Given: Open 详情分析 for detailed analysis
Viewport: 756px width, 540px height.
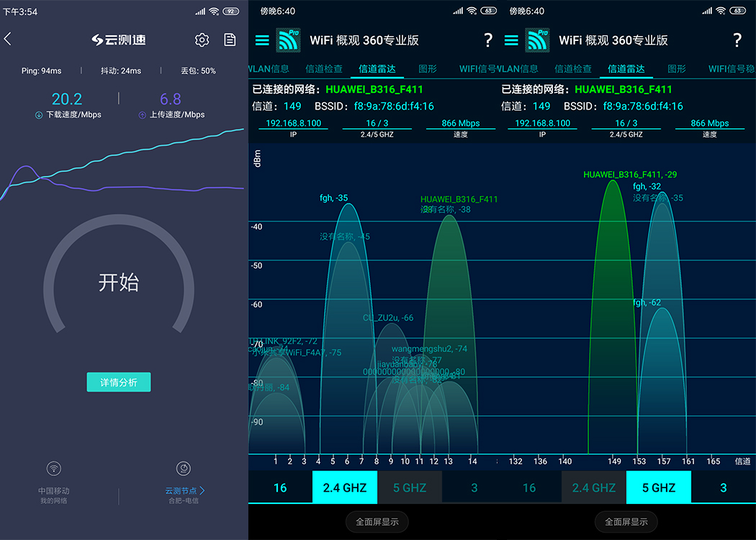Looking at the screenshot, I should pos(119,382).
